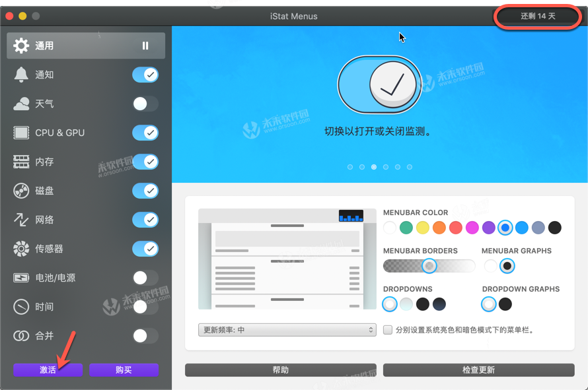This screenshot has width=588, height=390.
Task: Click the MENUBAR BORDERS slider handle
Action: pos(429,266)
